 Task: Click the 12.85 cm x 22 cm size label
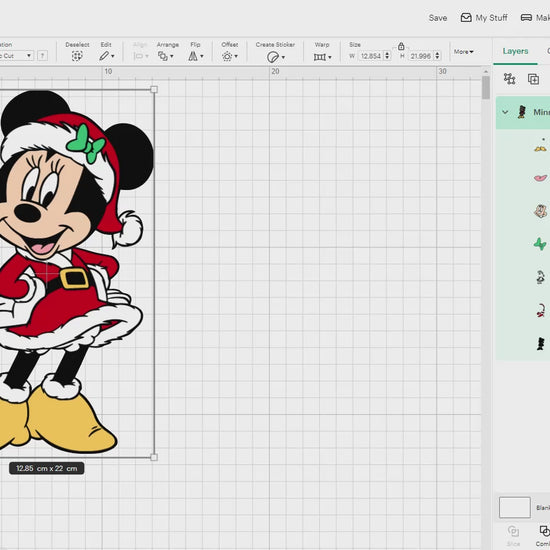(x=47, y=468)
